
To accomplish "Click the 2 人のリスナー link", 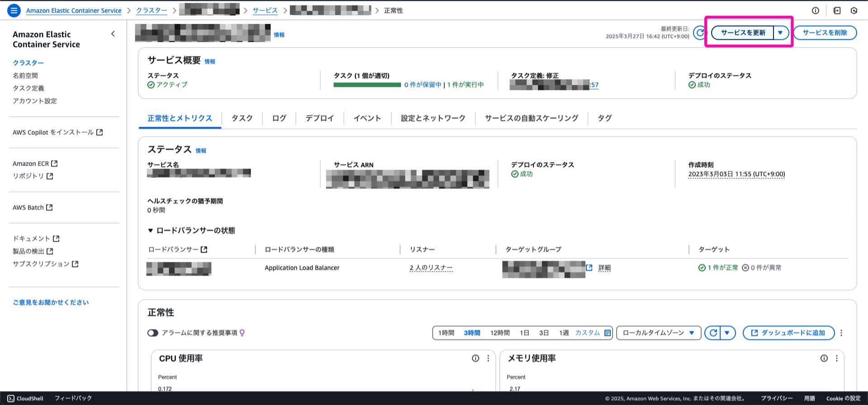I will [x=431, y=268].
